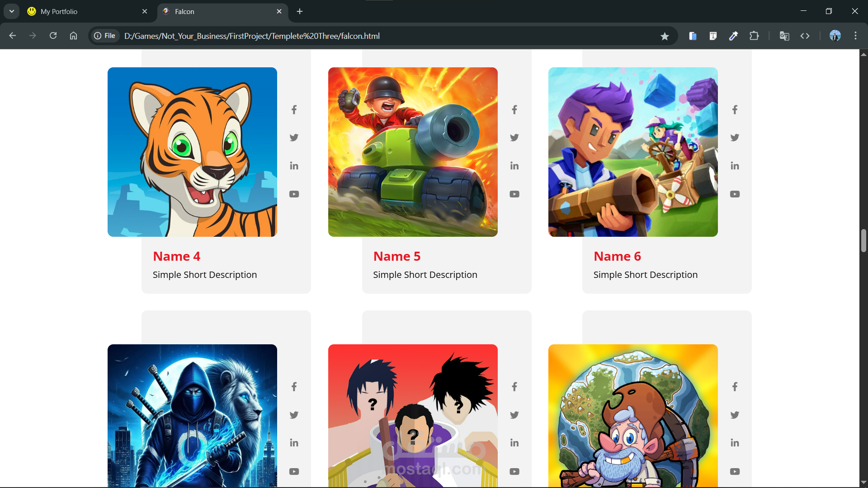This screenshot has width=868, height=488.
Task: Open YouTube link on Name 6 card
Action: pos(735,194)
